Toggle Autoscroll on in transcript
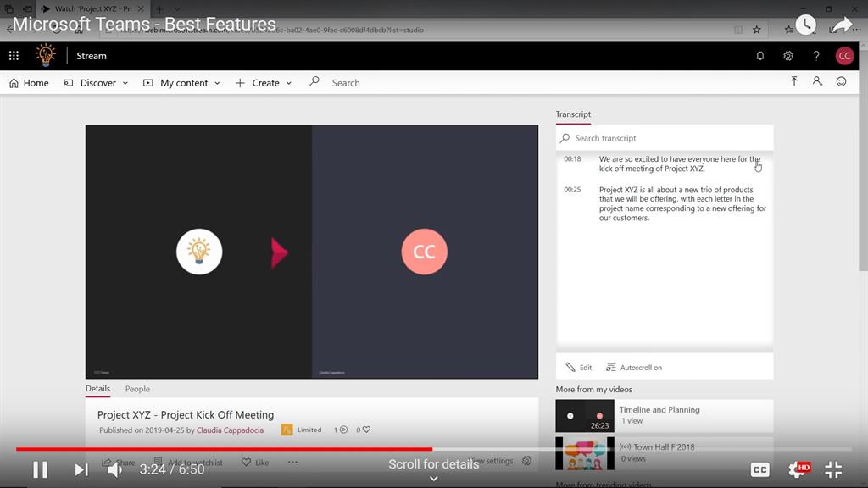The image size is (868, 488). click(634, 368)
